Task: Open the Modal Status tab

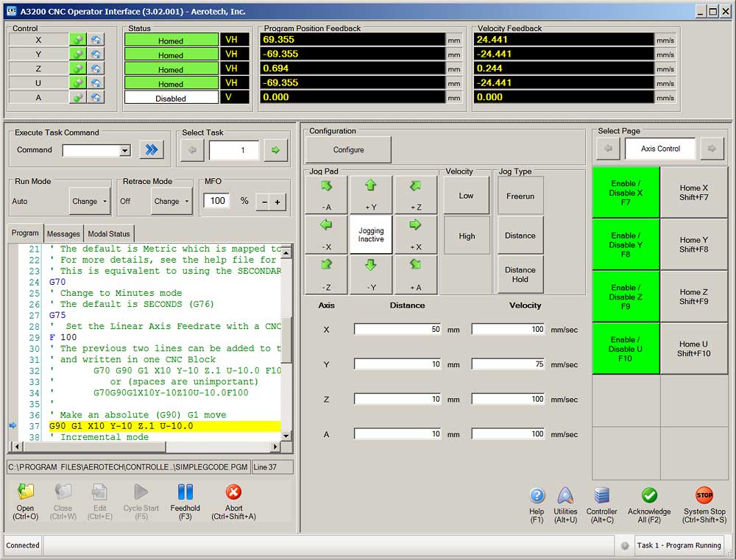Action: tap(109, 233)
